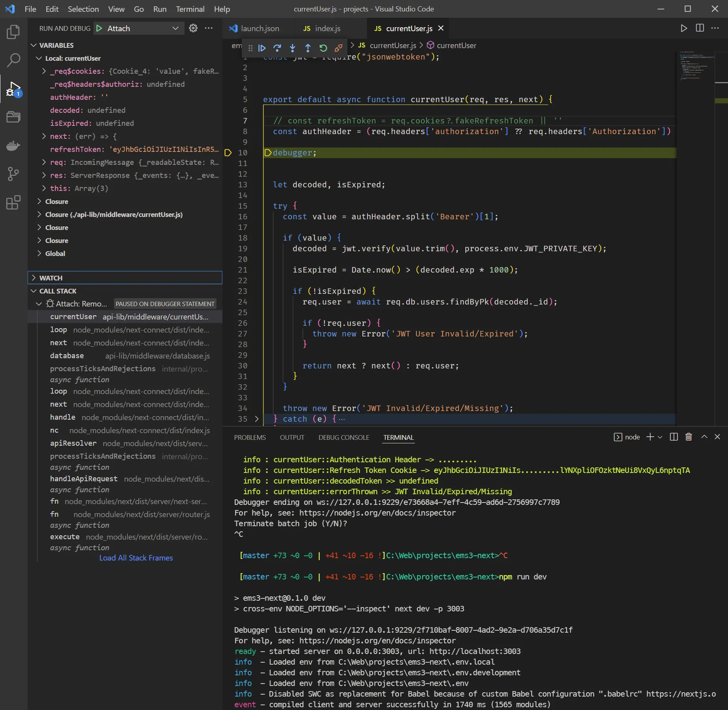Maximize the panel with the up chevron
The image size is (728, 710).
pos(704,437)
